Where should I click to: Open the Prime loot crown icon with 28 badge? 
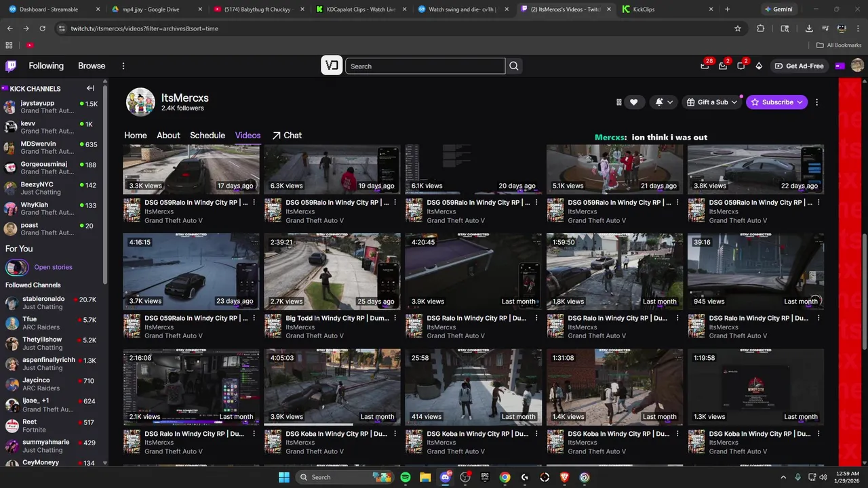(x=705, y=66)
